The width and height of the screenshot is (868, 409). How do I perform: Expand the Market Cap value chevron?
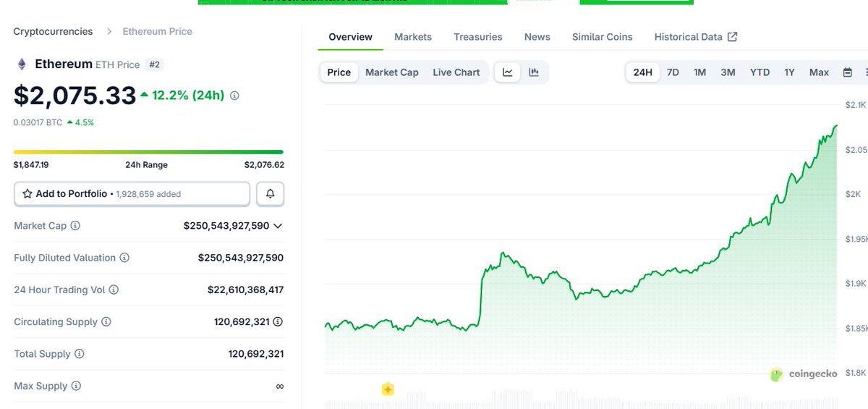pyautogui.click(x=278, y=226)
